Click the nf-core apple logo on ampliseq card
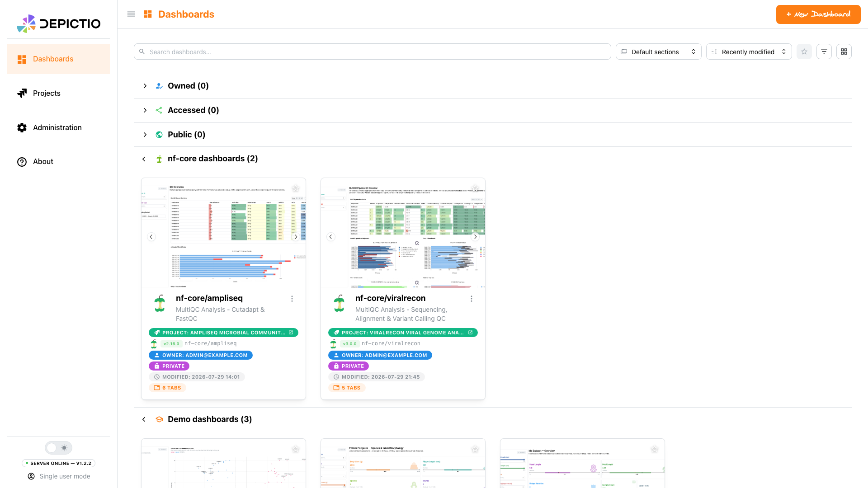The image size is (868, 488). click(x=160, y=303)
